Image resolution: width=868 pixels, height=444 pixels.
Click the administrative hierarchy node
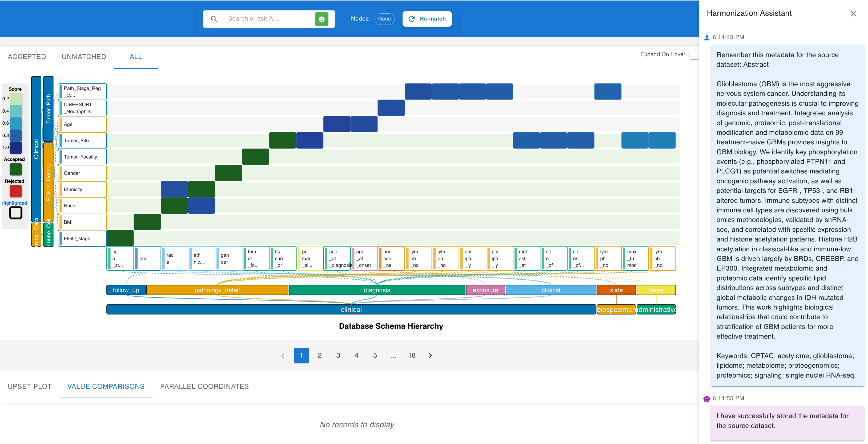pos(656,310)
